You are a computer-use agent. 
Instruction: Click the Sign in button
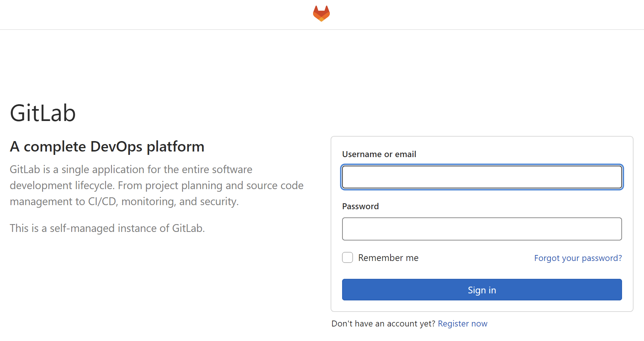tap(482, 290)
